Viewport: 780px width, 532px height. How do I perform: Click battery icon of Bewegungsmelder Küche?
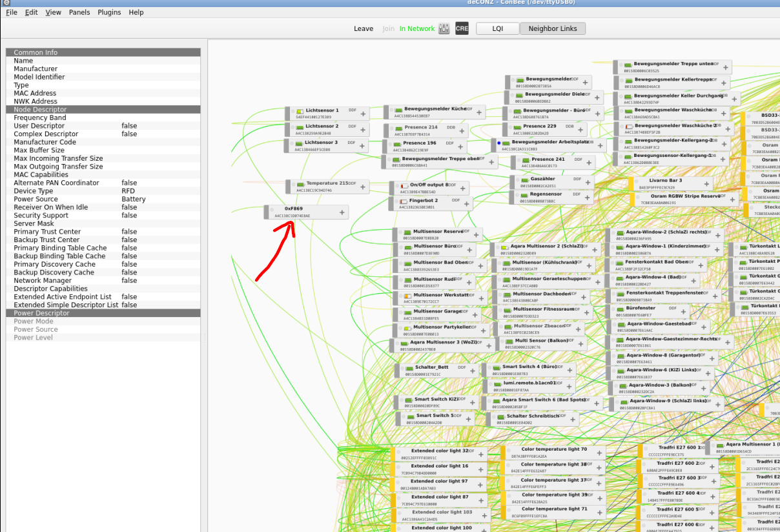tap(398, 110)
